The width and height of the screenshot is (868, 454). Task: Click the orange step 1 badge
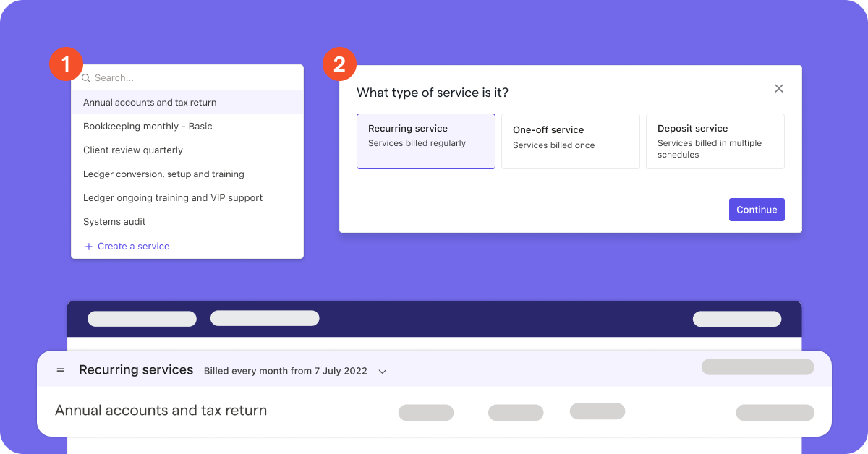point(66,65)
